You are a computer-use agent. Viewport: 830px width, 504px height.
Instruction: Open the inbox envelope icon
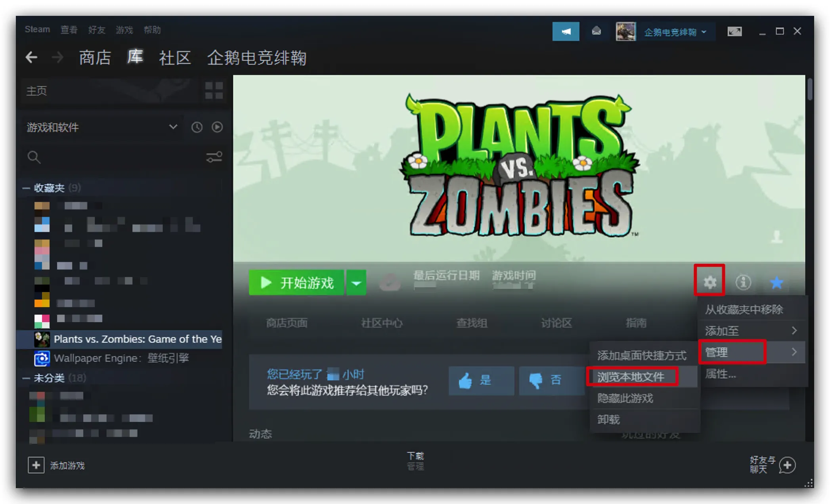(596, 31)
